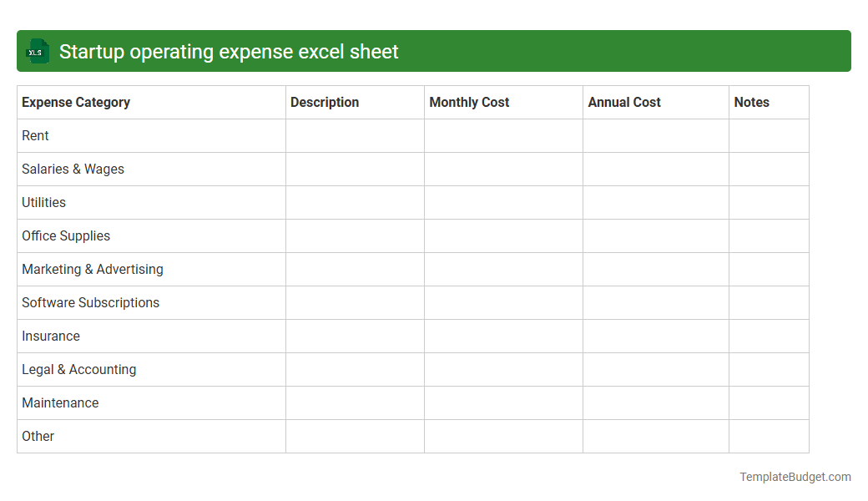
Task: Click the Office Supplies row label
Action: point(66,235)
